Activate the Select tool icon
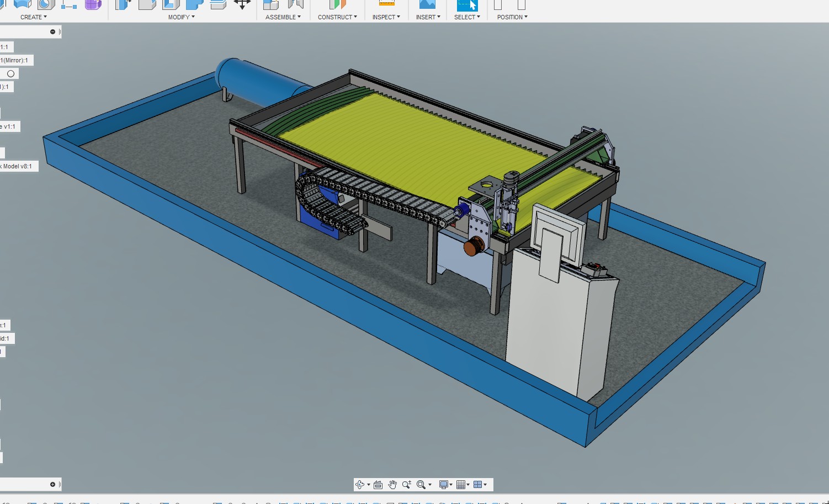Screen dimensions: 829x504 [467, 5]
